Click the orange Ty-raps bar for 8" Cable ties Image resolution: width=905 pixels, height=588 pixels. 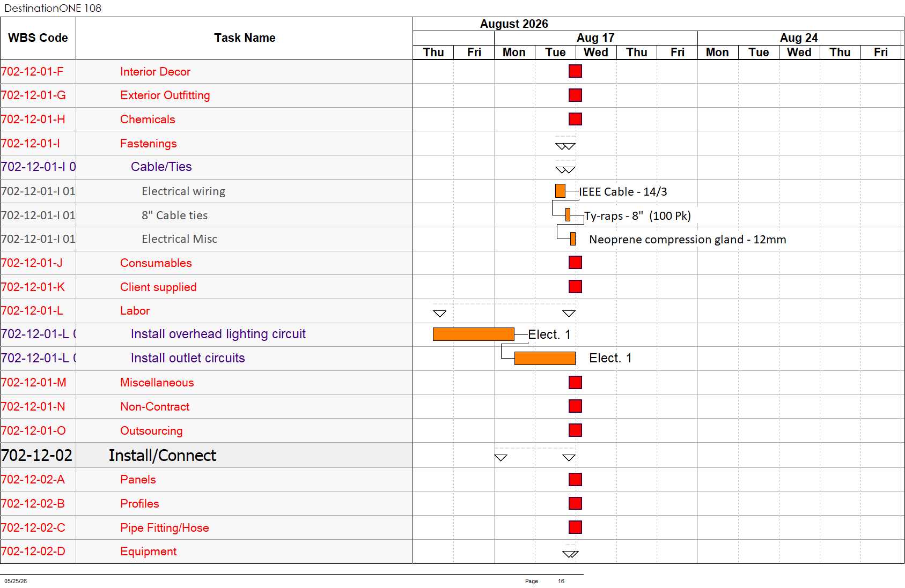tap(568, 215)
